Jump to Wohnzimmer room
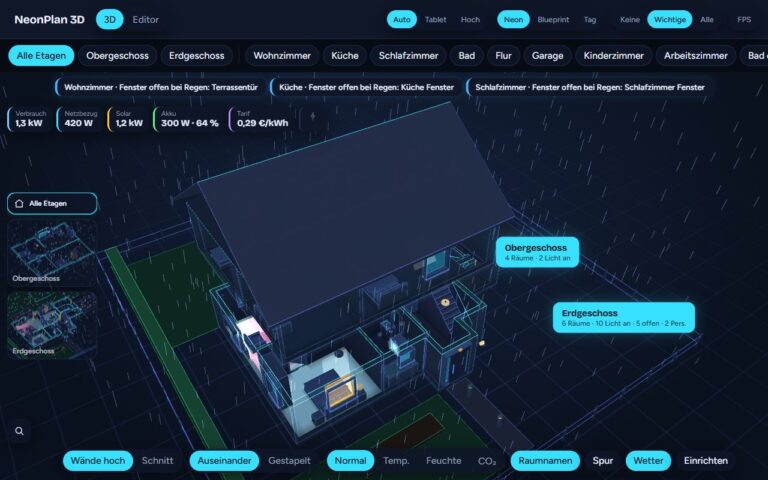The image size is (768, 480). click(282, 56)
